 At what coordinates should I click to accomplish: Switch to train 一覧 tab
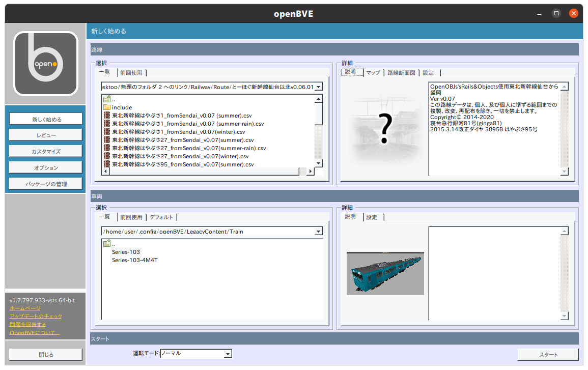[105, 217]
